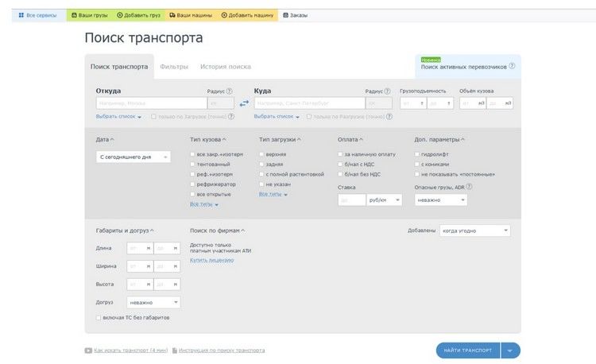Switch to the Фильтры tab
This screenshot has width=596, height=364.
click(173, 67)
